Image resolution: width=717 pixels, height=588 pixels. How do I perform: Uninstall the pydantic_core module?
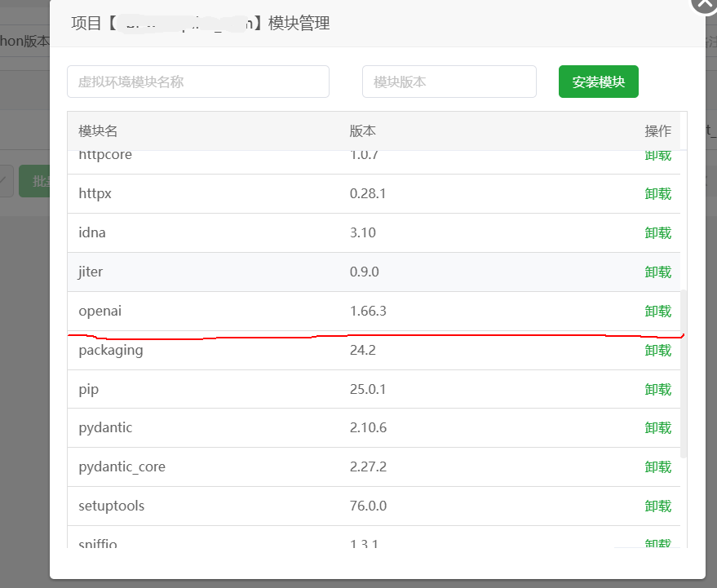(658, 467)
